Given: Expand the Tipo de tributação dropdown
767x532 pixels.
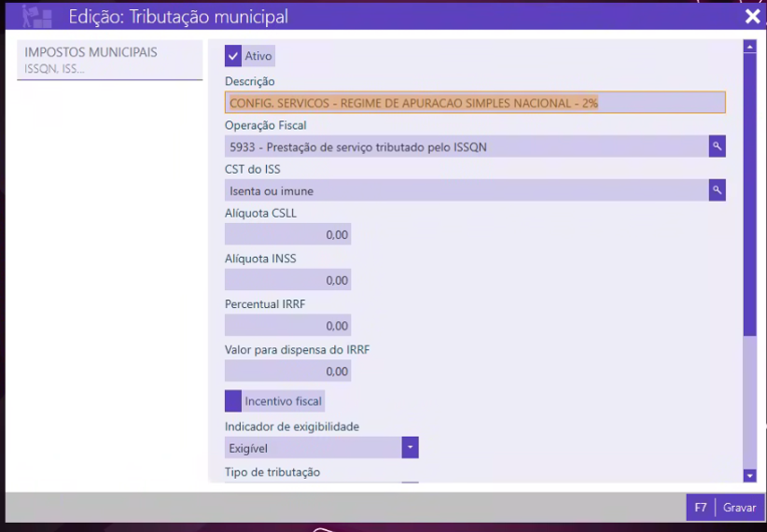Looking at the screenshot, I should 410,484.
